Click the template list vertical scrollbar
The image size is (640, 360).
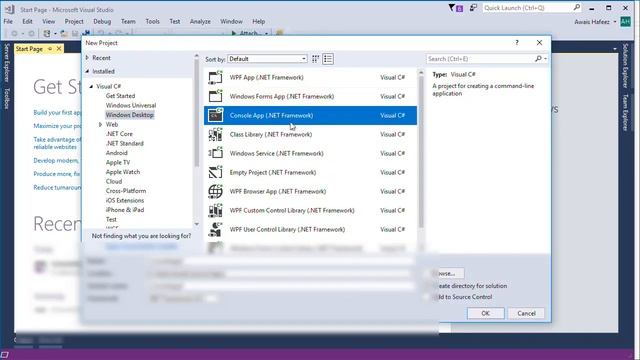click(421, 151)
